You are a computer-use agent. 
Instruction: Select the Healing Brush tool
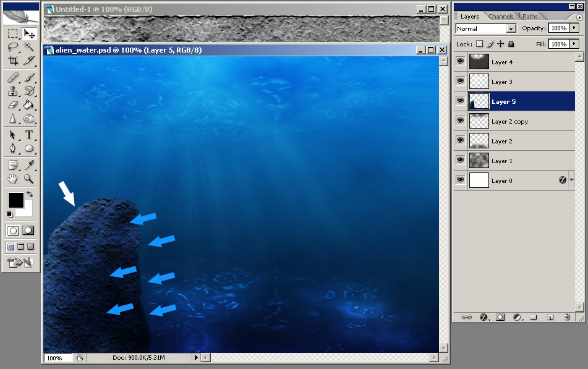click(x=13, y=77)
